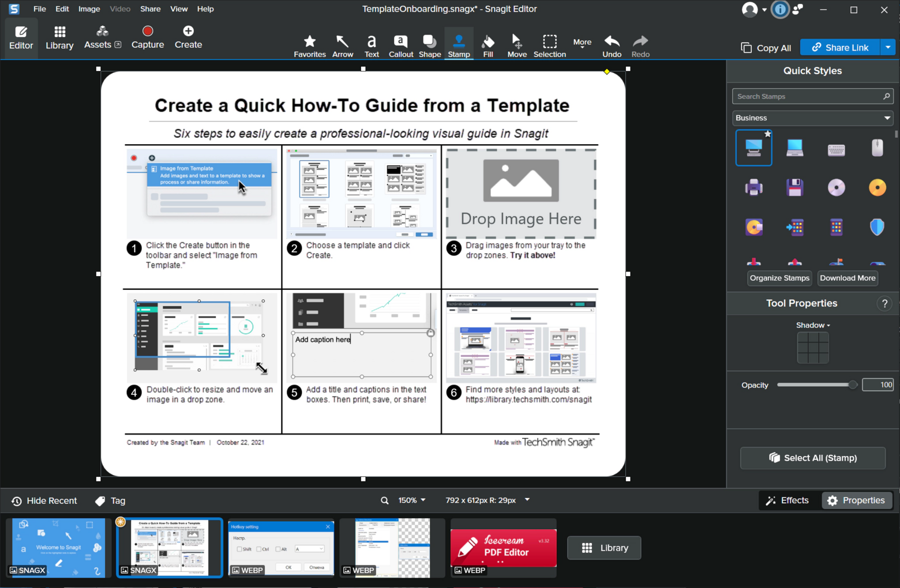Image resolution: width=900 pixels, height=588 pixels.
Task: Open the feedback icon beside info
Action: click(798, 9)
